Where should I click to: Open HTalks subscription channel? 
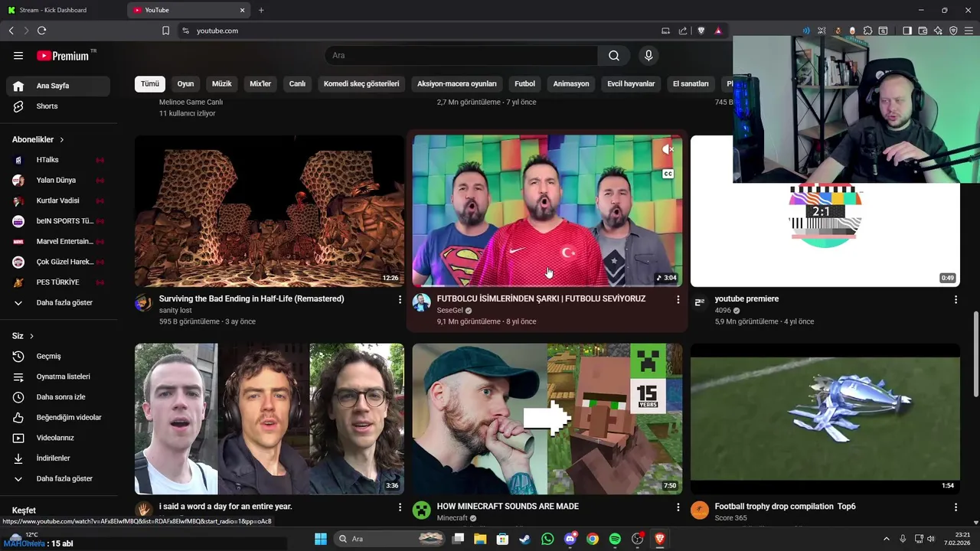(x=58, y=160)
